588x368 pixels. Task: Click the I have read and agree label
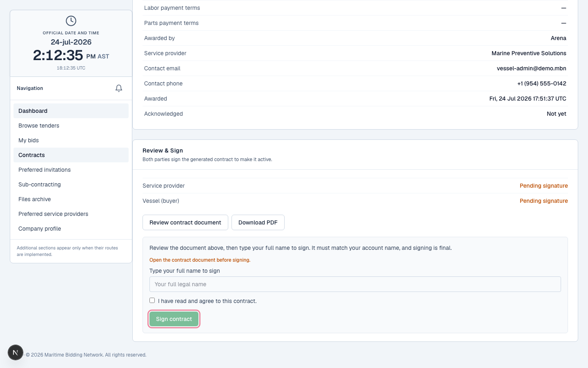(x=207, y=301)
